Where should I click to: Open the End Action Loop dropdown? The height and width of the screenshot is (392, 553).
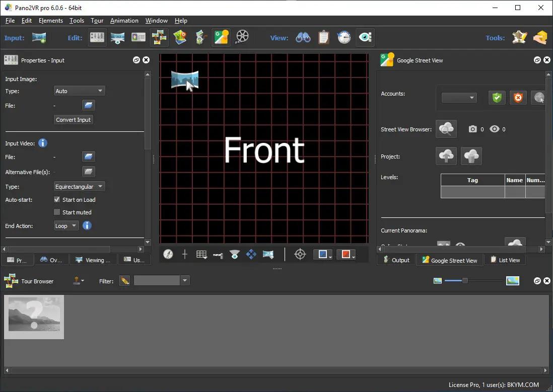pyautogui.click(x=66, y=226)
